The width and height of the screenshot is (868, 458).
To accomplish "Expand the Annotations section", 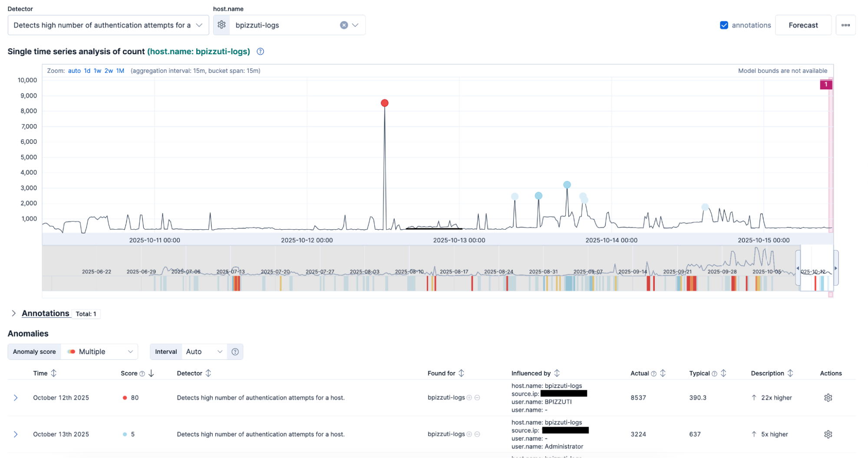I will pos(13,313).
